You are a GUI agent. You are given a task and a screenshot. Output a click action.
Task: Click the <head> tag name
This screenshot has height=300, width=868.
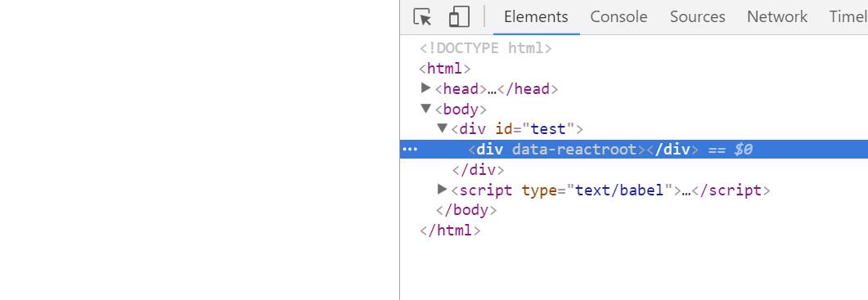[x=461, y=88]
